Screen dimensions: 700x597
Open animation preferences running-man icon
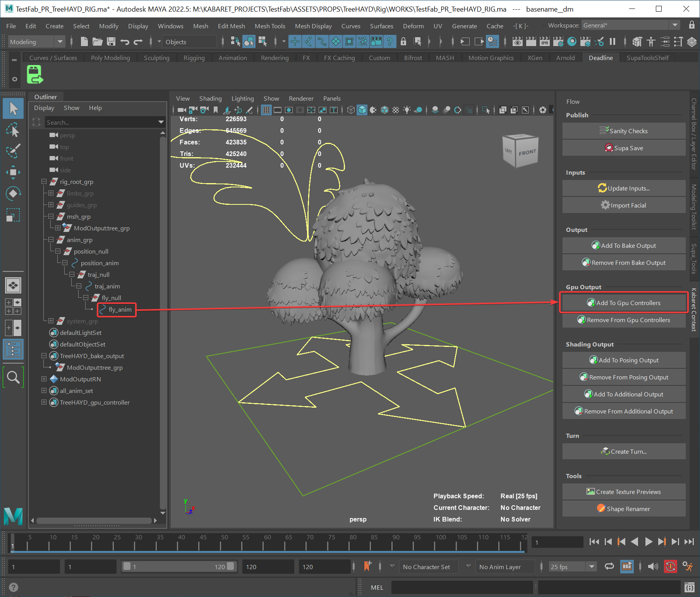point(688,566)
